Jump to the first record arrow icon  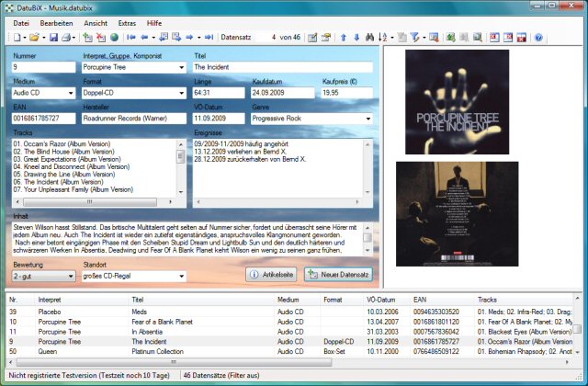(130, 38)
